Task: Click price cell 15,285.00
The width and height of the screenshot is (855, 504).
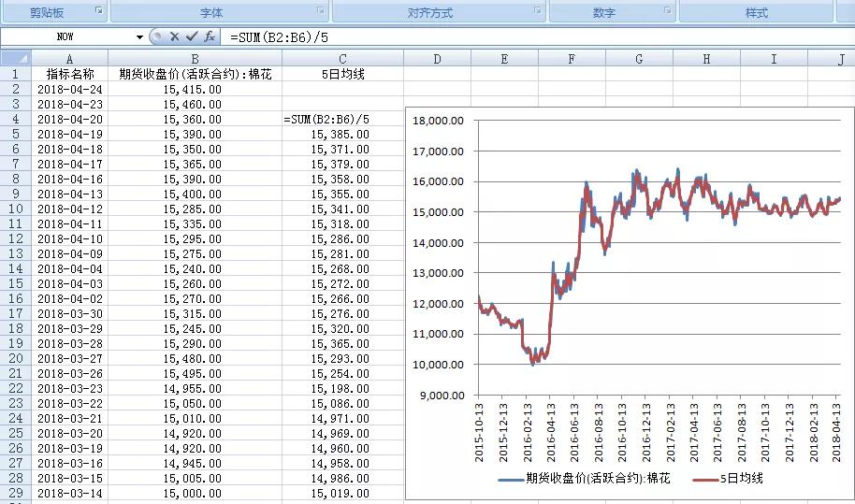Action: click(196, 209)
